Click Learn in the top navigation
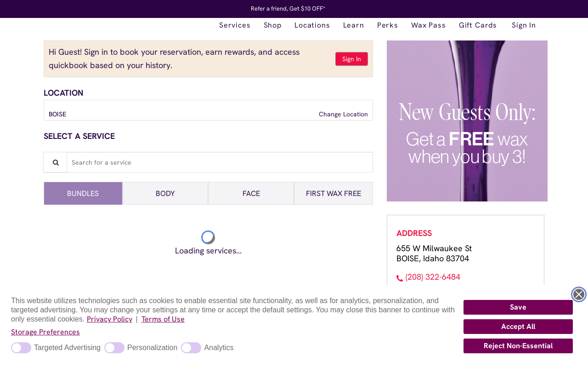Screen dimensions: 588x368 (x=354, y=25)
